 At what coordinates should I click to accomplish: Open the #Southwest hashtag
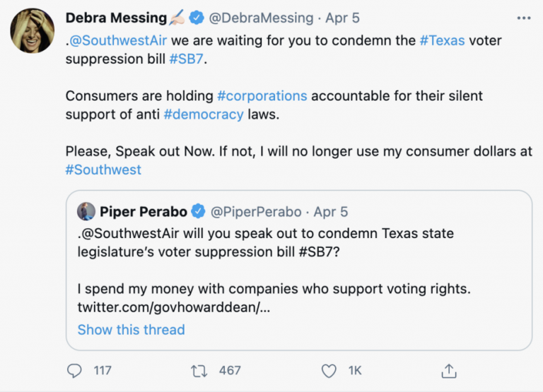coord(103,170)
